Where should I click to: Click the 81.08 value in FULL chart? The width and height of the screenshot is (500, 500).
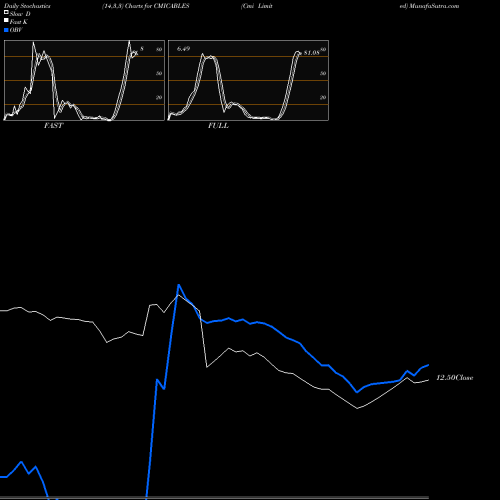point(312,53)
